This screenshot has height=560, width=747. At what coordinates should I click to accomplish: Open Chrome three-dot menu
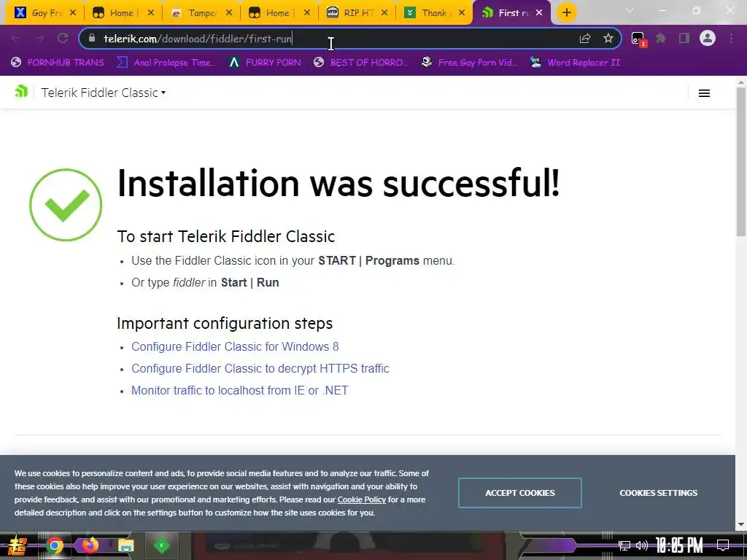click(x=731, y=39)
